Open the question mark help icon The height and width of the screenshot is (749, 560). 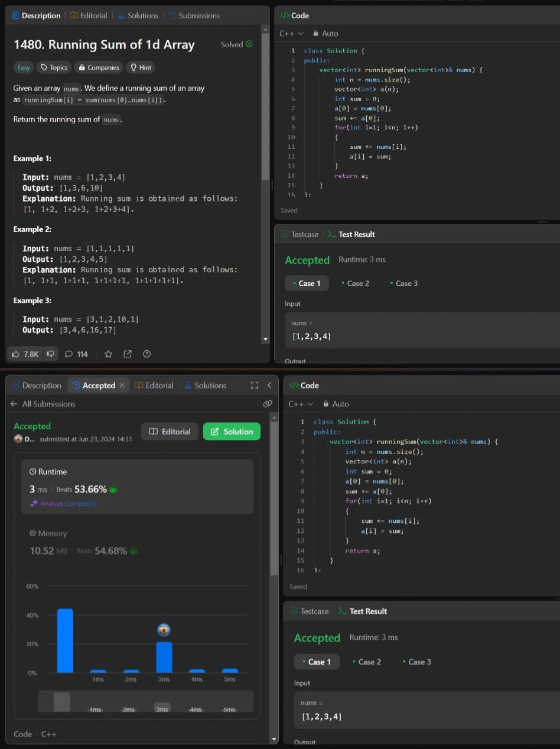pyautogui.click(x=147, y=354)
